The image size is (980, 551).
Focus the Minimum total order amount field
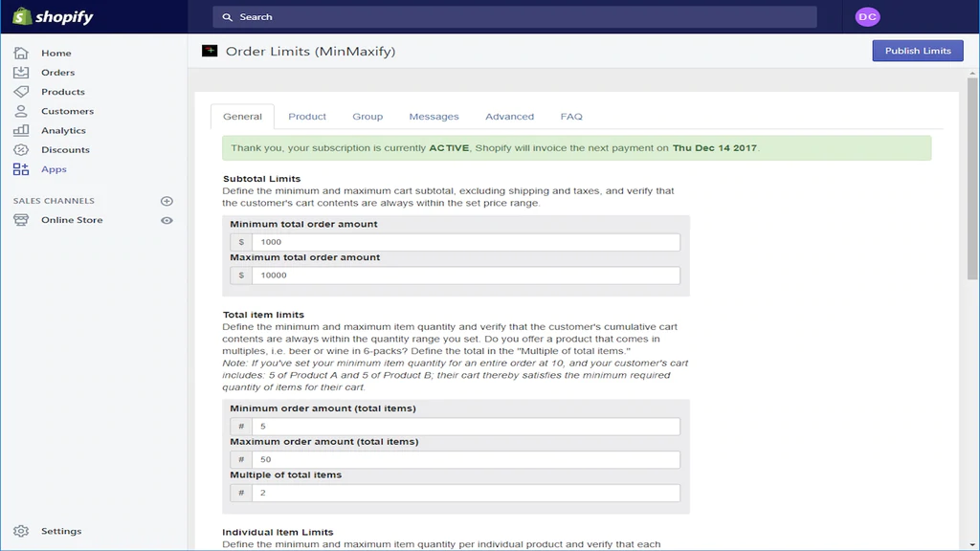(465, 242)
